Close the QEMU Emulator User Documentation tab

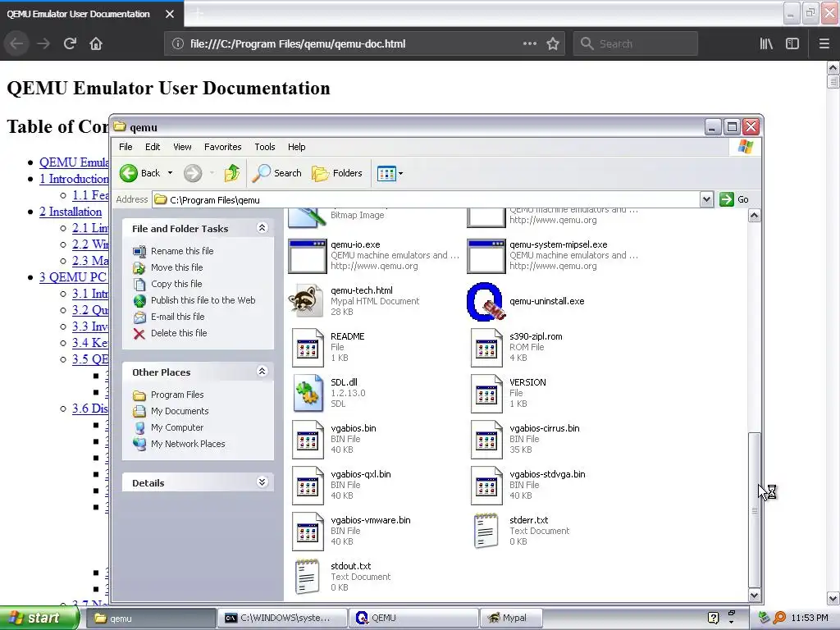(169, 14)
